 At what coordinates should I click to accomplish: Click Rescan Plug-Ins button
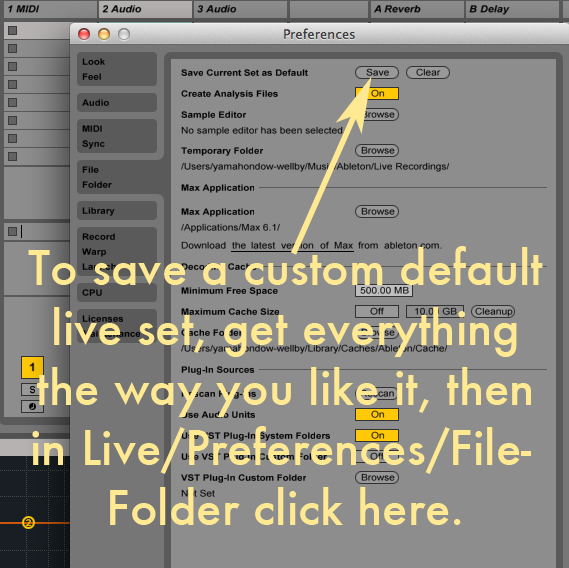click(x=377, y=393)
